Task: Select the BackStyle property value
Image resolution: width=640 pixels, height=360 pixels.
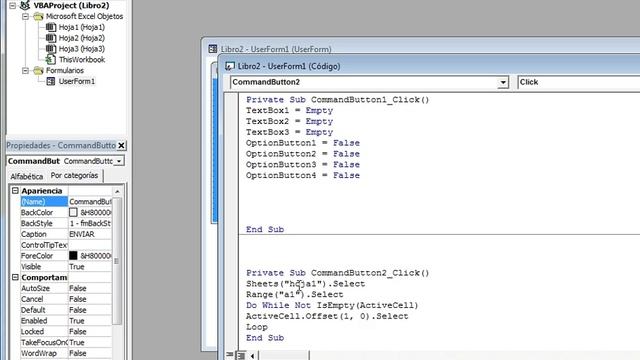Action: 90,224
